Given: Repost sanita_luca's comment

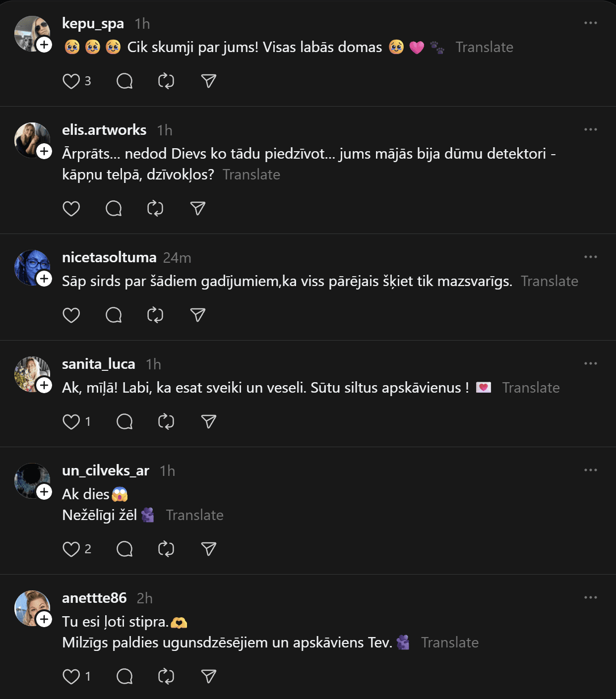Looking at the screenshot, I should click(166, 422).
